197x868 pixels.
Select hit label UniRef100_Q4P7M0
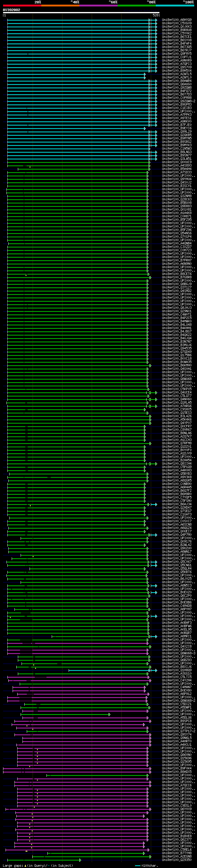177,535
